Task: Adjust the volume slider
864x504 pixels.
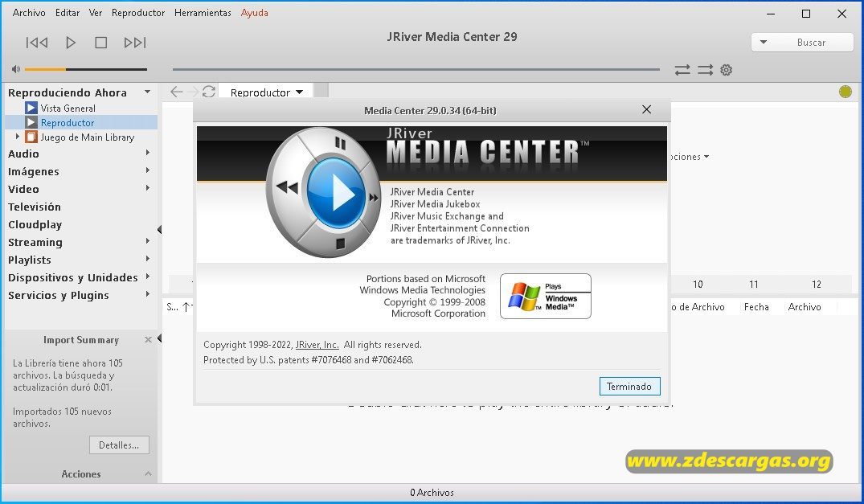Action: click(x=86, y=69)
